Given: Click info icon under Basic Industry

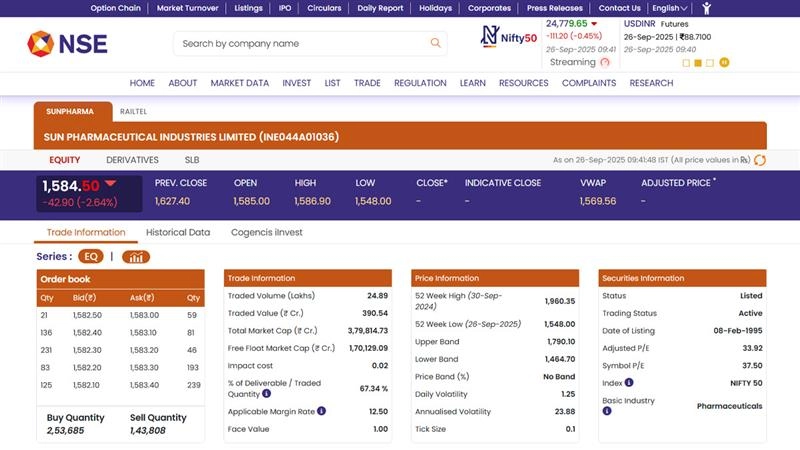Looking at the screenshot, I should click(x=606, y=410).
